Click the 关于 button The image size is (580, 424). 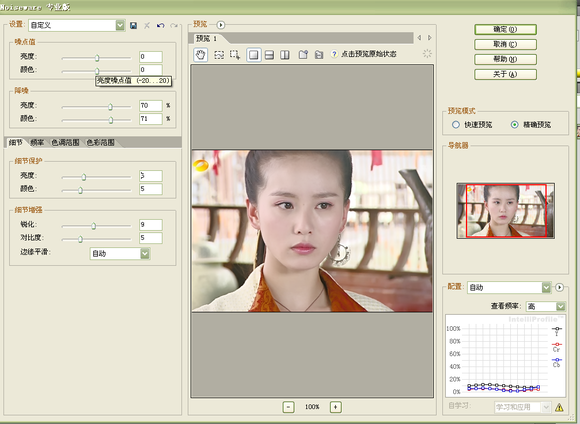[x=505, y=74]
